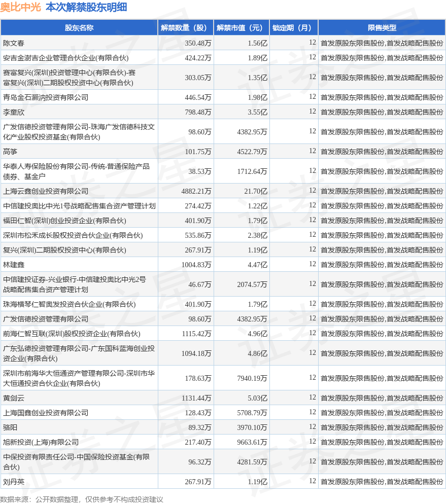The width and height of the screenshot is (446, 504).
Task: Select 深圳市前海华大恒通资产管理 row name
Action: 79,378
